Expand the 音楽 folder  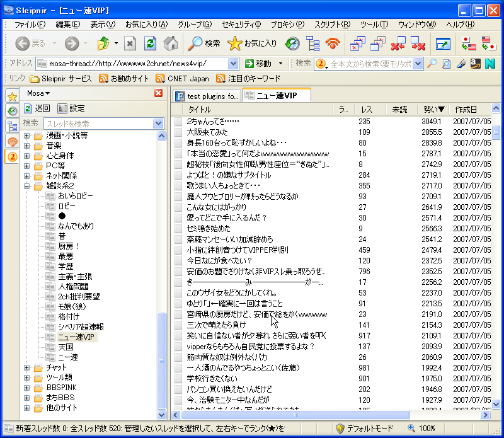point(26,146)
